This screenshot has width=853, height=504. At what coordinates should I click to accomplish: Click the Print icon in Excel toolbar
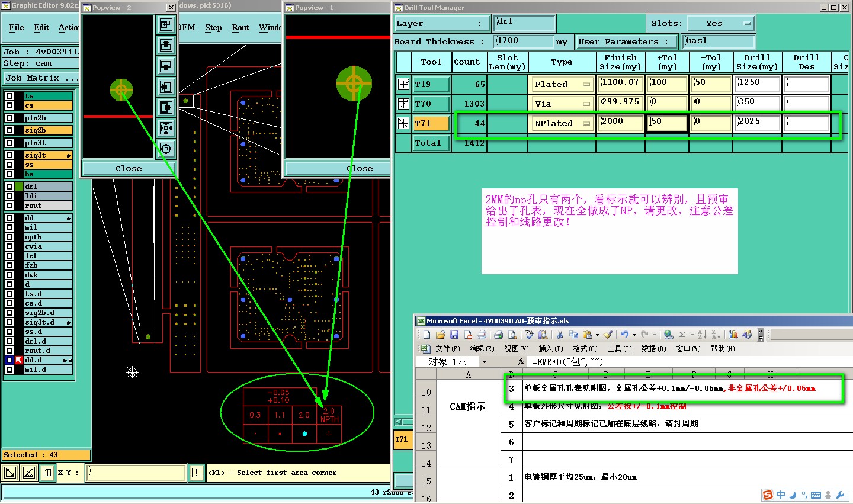pyautogui.click(x=498, y=335)
